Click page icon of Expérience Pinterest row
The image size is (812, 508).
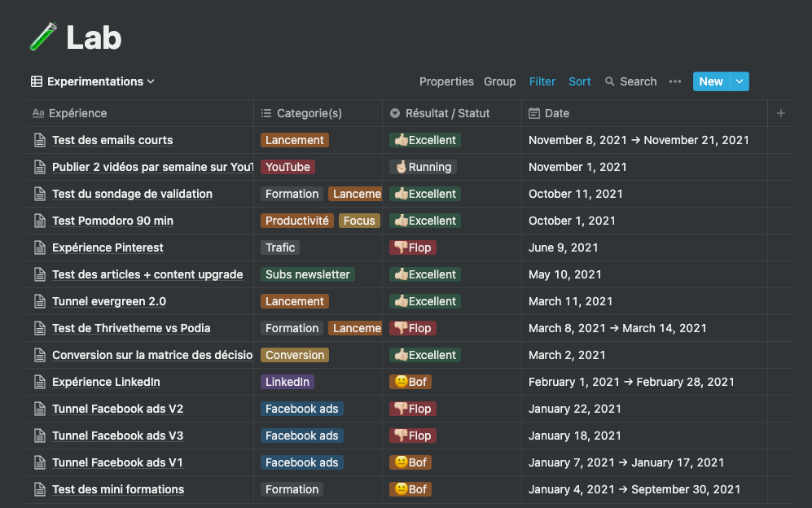[x=39, y=247]
